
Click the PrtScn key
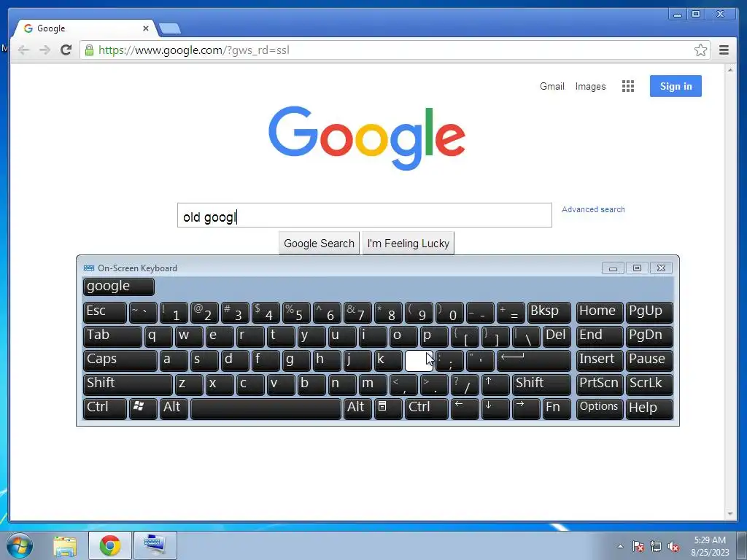tap(600, 384)
